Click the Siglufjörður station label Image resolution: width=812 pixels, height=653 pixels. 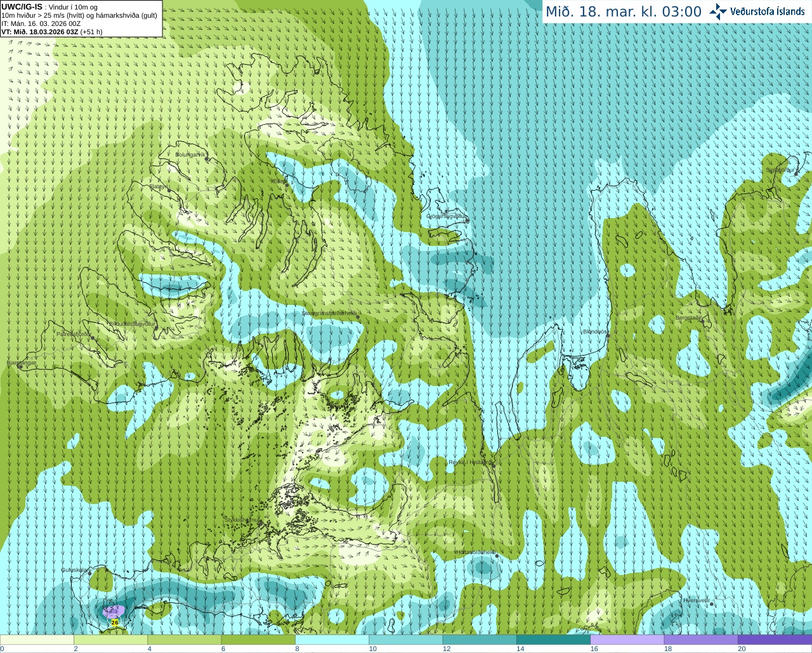click(780, 170)
